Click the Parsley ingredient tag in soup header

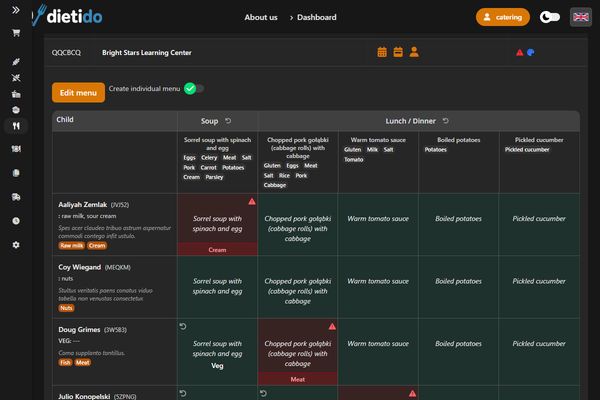coord(214,177)
